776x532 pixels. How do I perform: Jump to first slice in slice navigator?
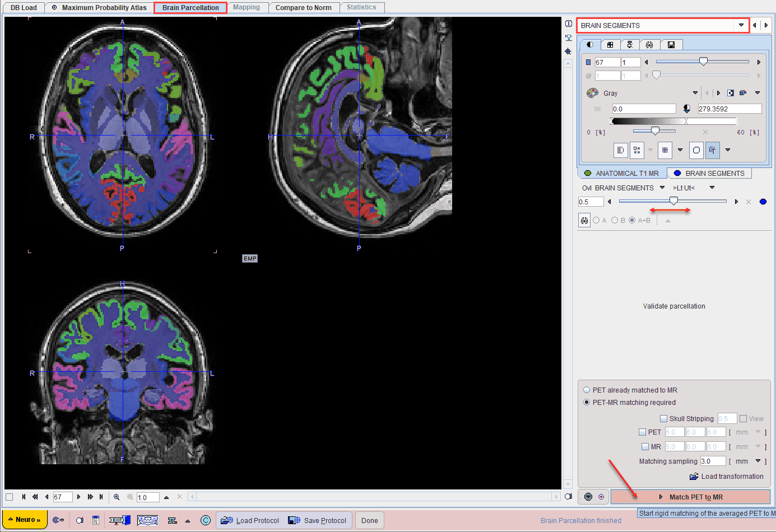click(x=24, y=497)
